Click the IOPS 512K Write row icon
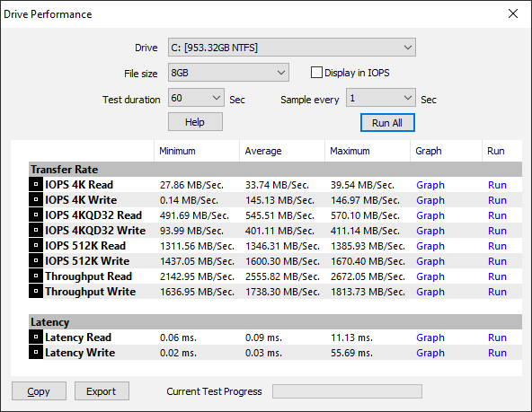Viewport: 532px width, 412px height. pyautogui.click(x=36, y=260)
